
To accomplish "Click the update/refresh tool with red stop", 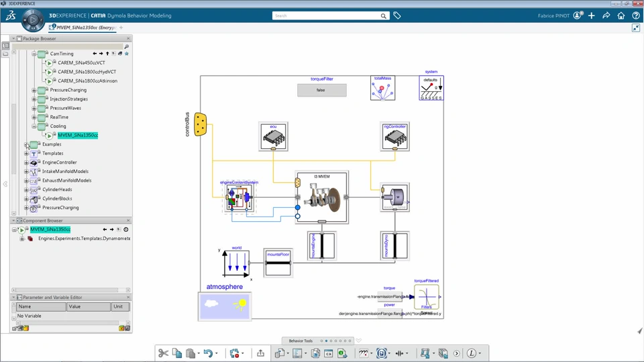I will pos(235,353).
